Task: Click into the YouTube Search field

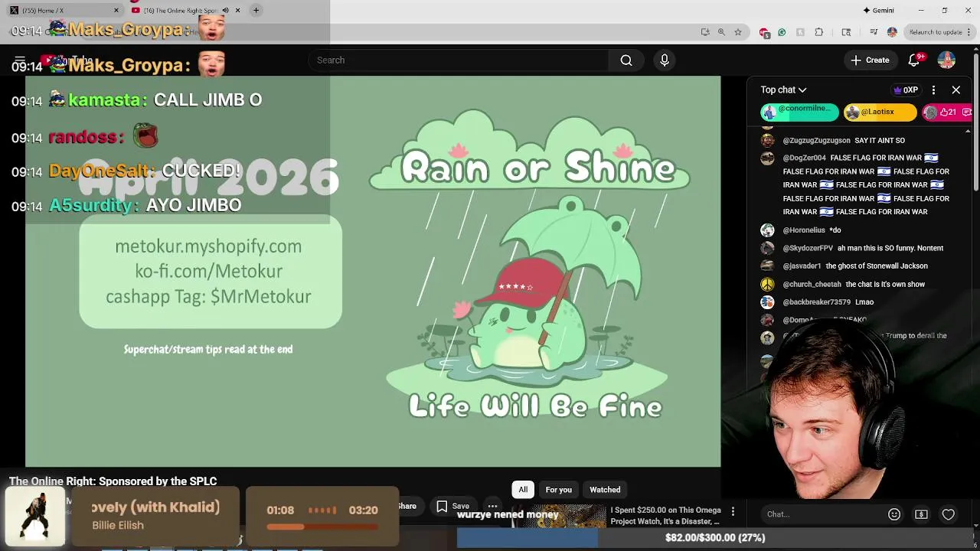Action: click(458, 60)
